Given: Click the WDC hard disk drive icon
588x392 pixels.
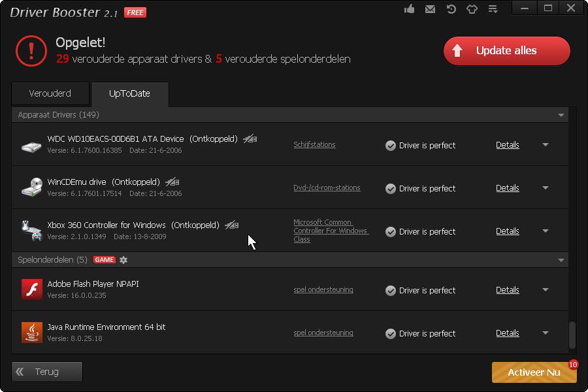Looking at the screenshot, I should point(31,146).
